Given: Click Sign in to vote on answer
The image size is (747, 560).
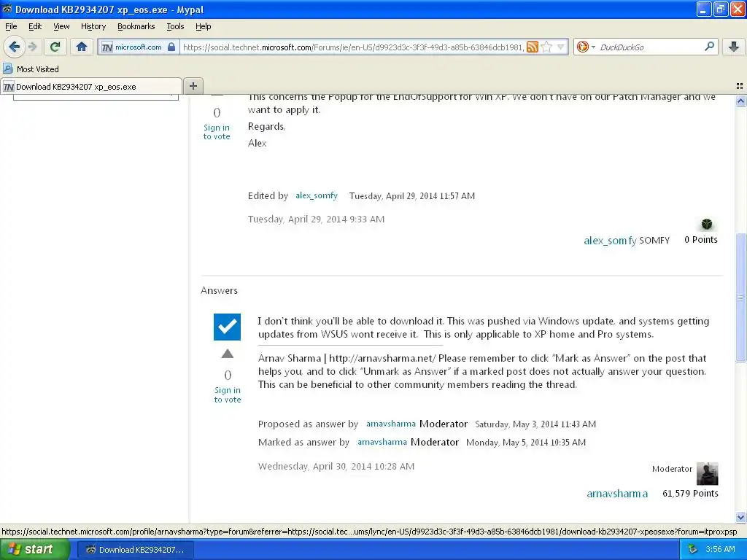Looking at the screenshot, I should click(x=228, y=394).
